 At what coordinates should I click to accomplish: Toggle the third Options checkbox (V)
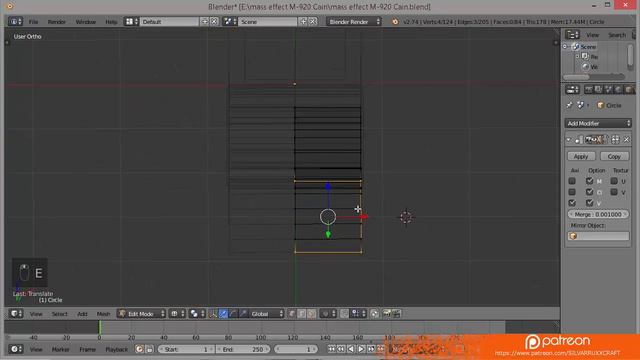[x=589, y=202]
